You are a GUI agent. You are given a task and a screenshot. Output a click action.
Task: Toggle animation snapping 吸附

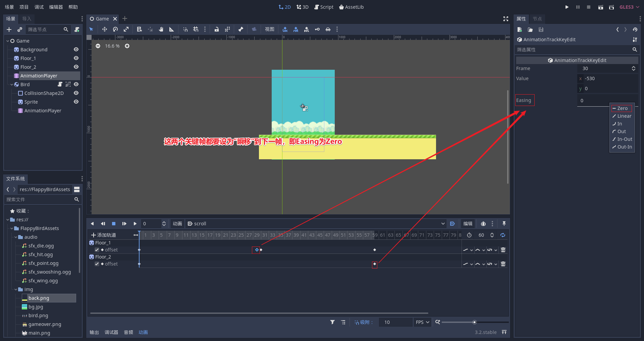point(363,322)
